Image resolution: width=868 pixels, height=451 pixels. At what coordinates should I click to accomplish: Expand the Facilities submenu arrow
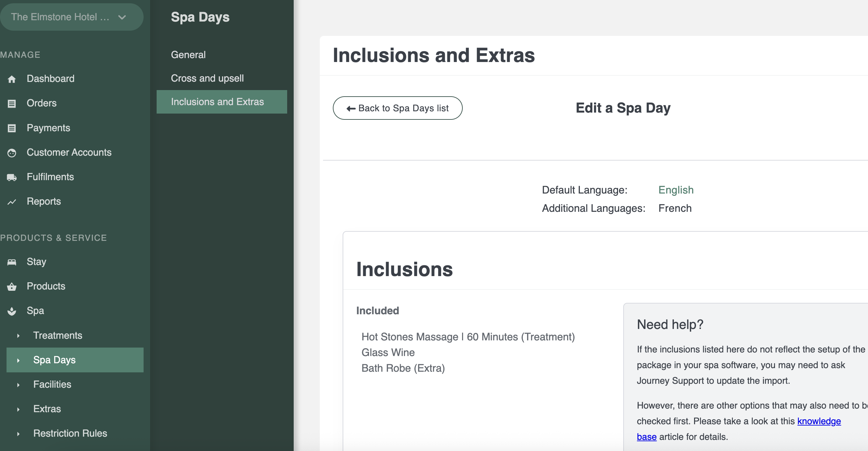point(18,385)
